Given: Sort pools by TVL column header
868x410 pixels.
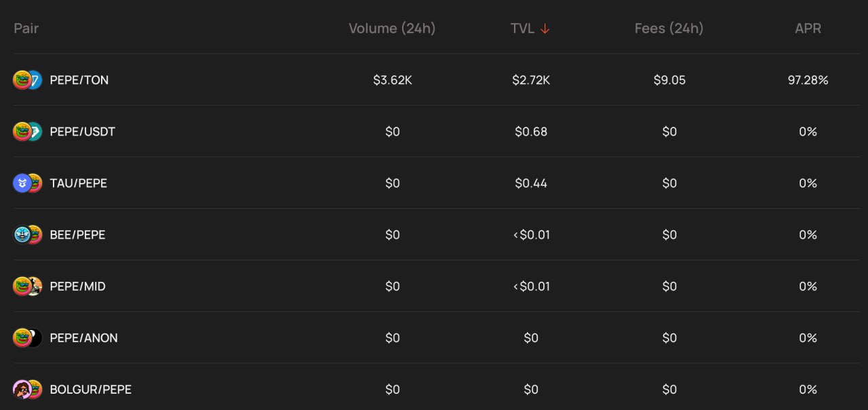Looking at the screenshot, I should (523, 28).
